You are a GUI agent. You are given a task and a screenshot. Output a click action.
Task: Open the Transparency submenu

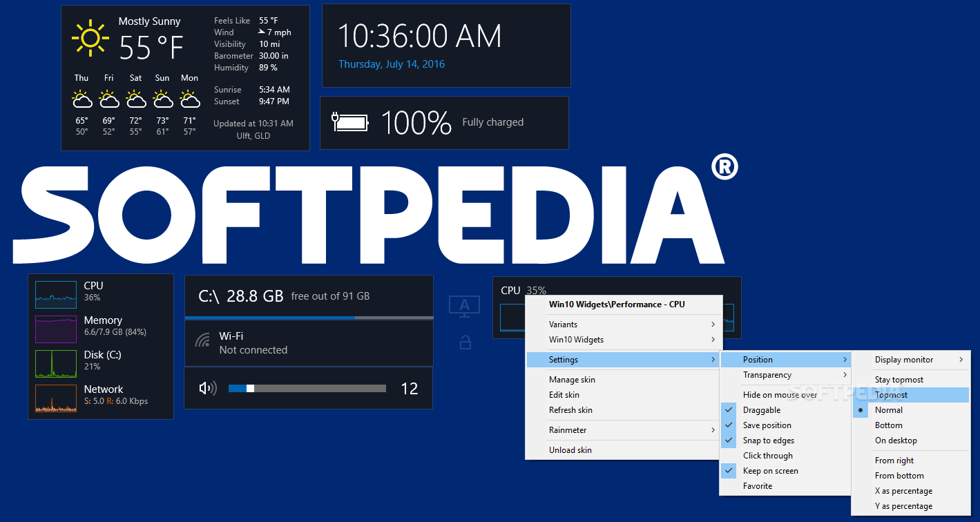coord(785,375)
